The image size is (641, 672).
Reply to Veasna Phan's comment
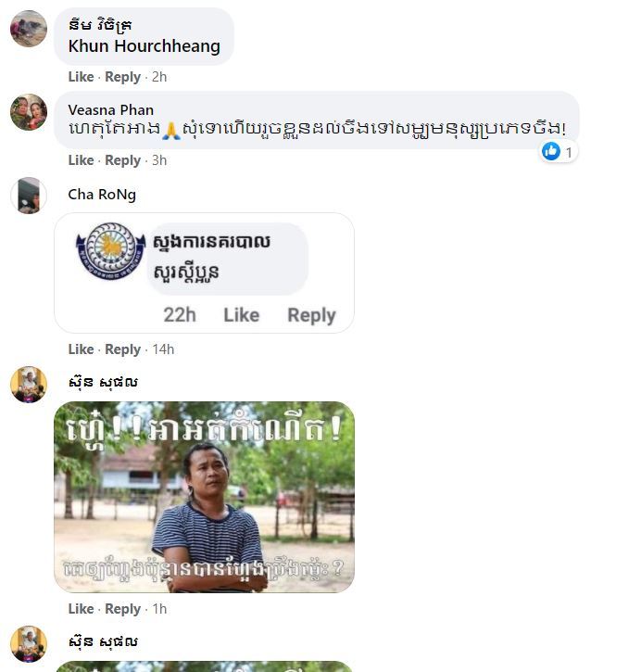pos(122,160)
